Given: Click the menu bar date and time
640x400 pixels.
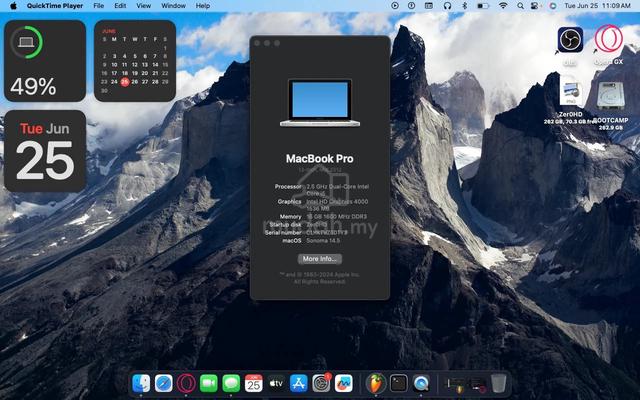Looking at the screenshot, I should coord(597,6).
